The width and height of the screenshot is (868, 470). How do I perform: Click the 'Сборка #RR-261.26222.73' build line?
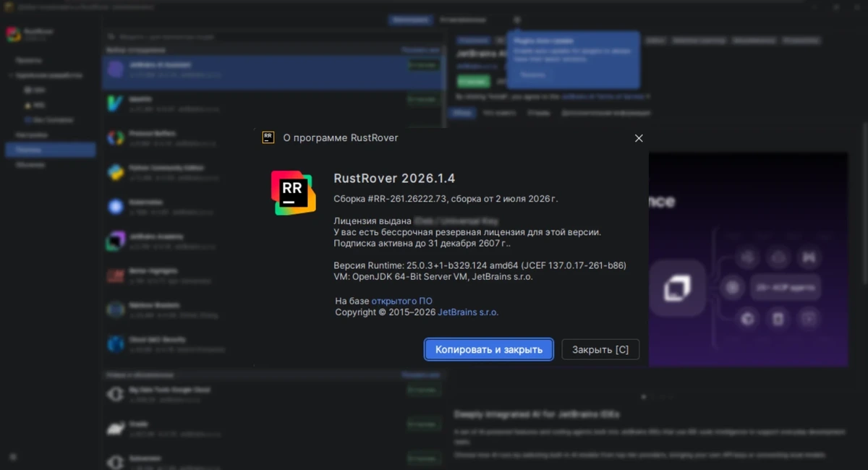446,199
